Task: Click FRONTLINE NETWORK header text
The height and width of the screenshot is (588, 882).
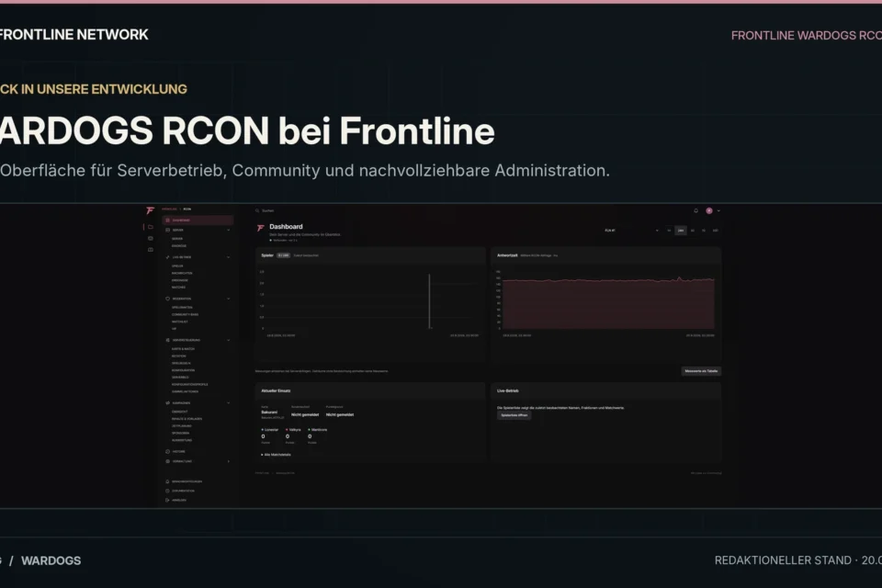Action: [x=73, y=34]
